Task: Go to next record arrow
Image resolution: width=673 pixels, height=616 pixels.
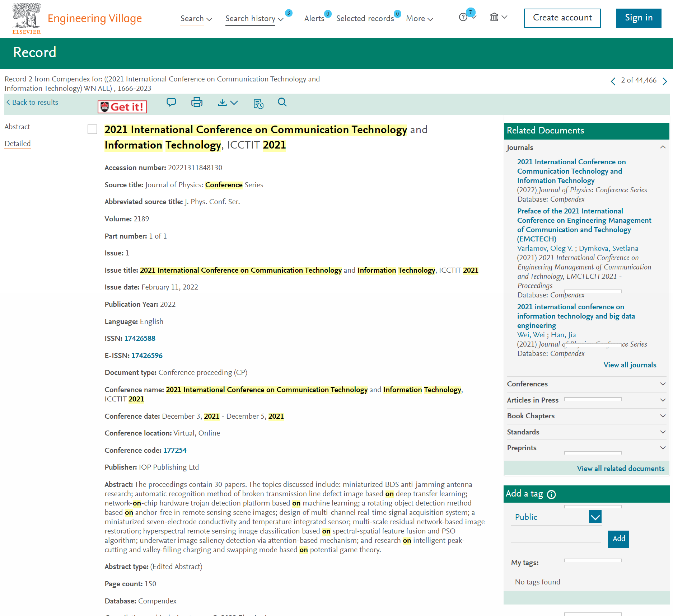Action: pos(665,81)
